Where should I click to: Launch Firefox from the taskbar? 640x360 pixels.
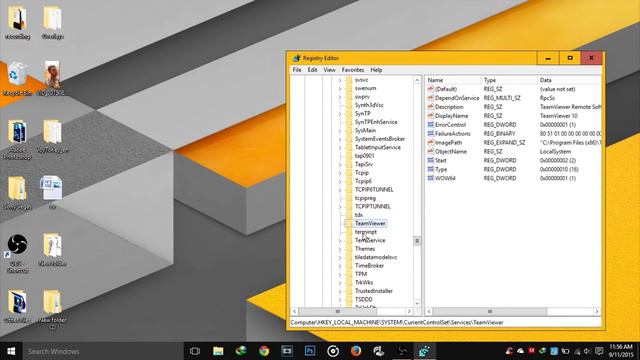(x=356, y=351)
